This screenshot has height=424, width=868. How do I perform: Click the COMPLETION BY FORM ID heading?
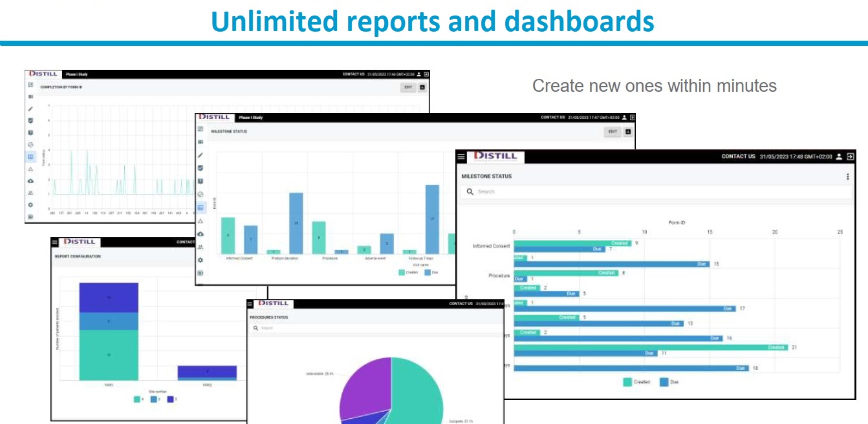coord(61,87)
